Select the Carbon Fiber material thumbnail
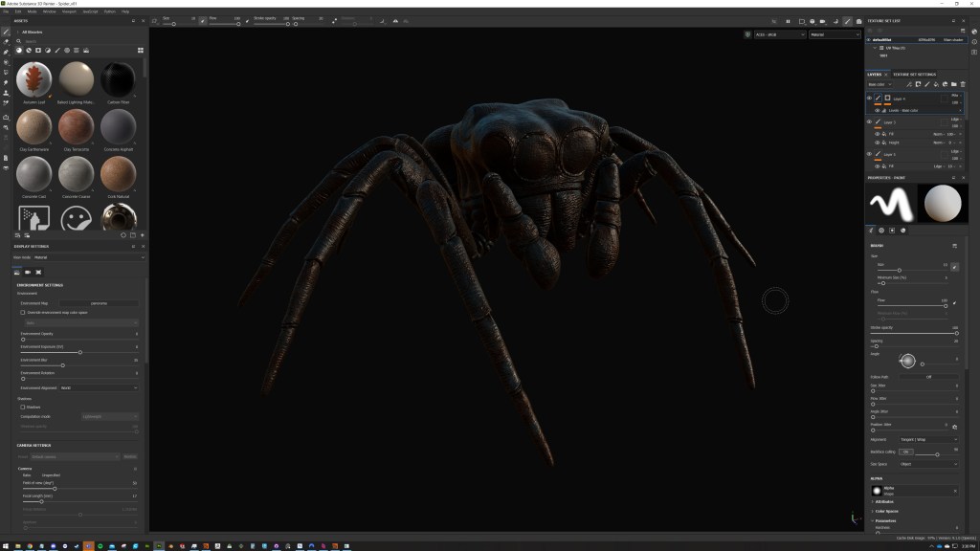Viewport: 980px width, 551px height. 119,80
